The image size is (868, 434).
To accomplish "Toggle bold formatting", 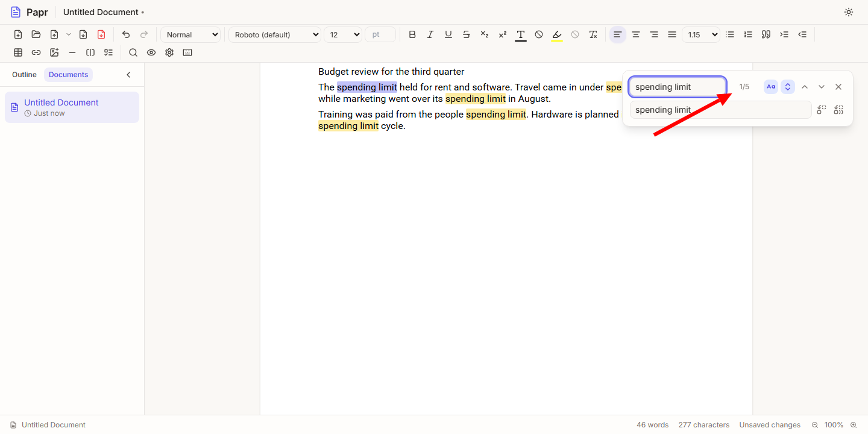I will tap(412, 34).
